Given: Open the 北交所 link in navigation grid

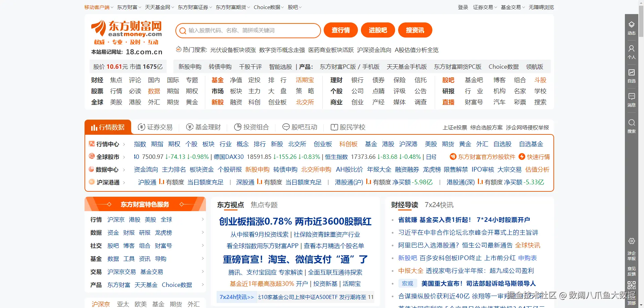Looking at the screenshot, I should tap(305, 102).
